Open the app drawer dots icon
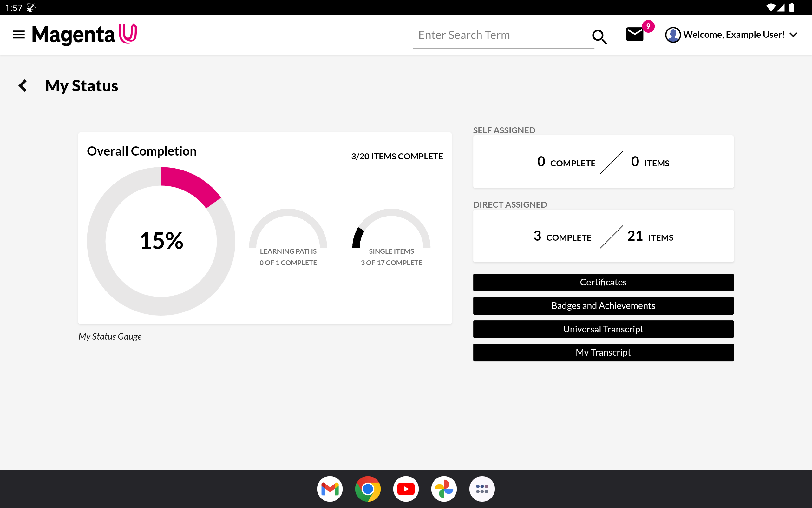The width and height of the screenshot is (812, 508). click(482, 489)
